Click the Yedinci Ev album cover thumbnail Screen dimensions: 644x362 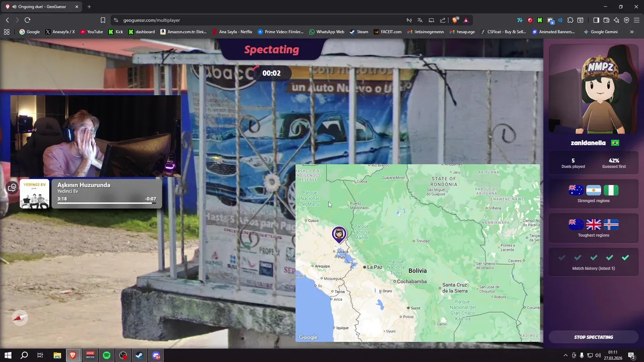point(35,194)
